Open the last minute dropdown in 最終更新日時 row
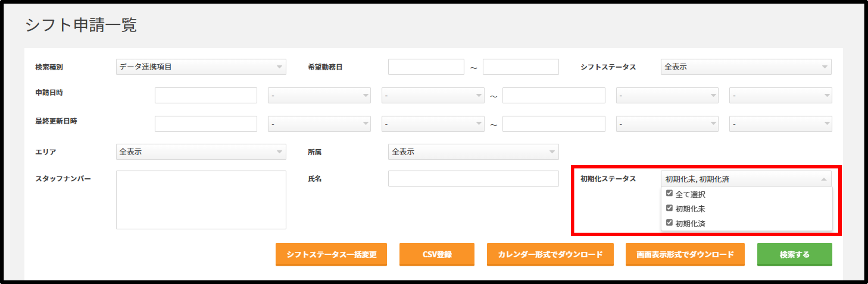Image resolution: width=868 pixels, height=284 pixels. [780, 124]
